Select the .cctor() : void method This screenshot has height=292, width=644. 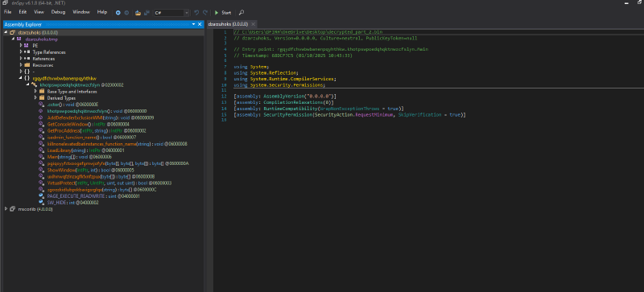[72, 105]
